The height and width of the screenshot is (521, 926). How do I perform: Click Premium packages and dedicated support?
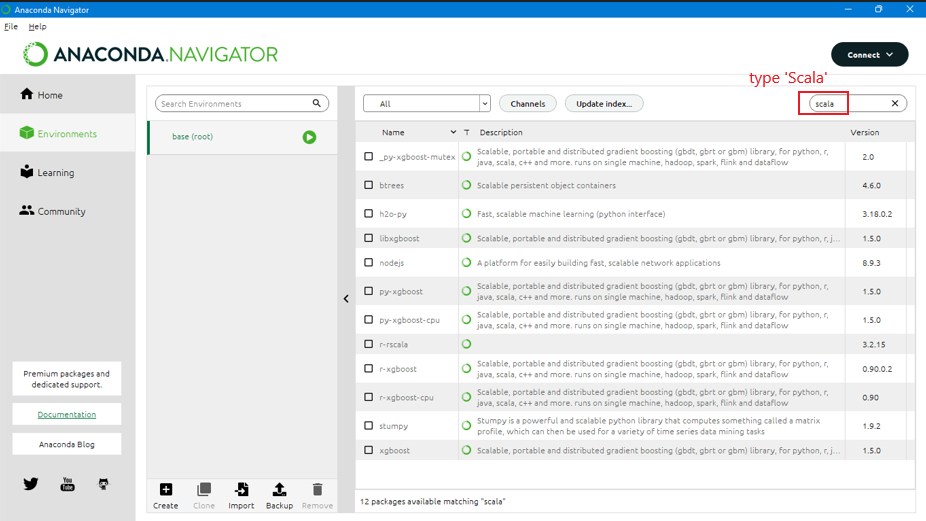(x=67, y=379)
